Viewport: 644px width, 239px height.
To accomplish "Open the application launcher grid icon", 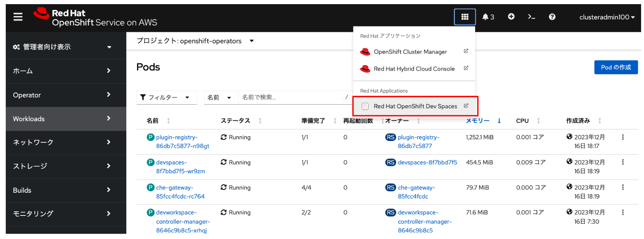I will click(x=465, y=17).
